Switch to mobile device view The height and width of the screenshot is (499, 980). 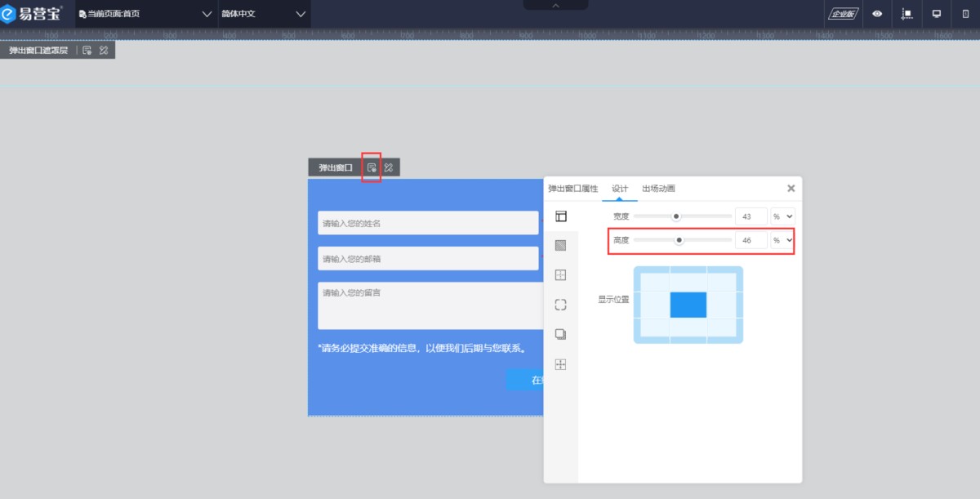coord(966,14)
